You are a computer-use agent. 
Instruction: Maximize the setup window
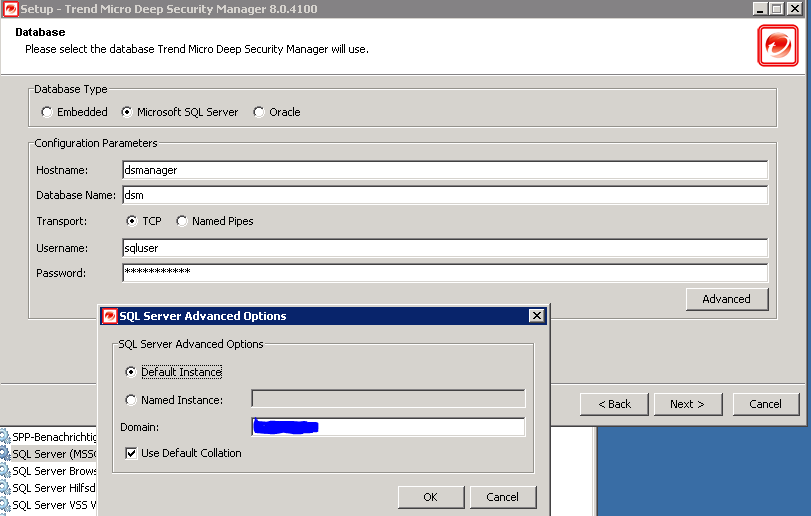click(777, 9)
